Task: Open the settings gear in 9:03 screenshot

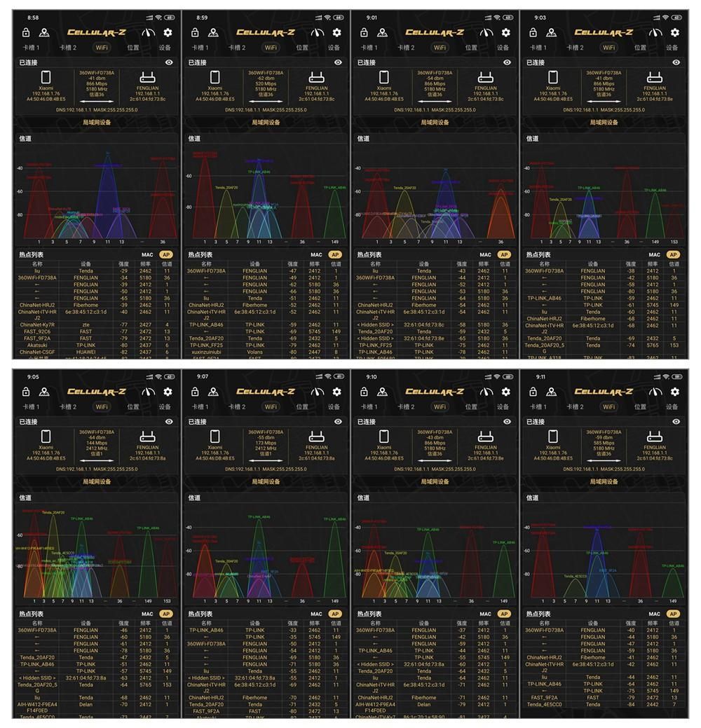Action: pos(675,32)
